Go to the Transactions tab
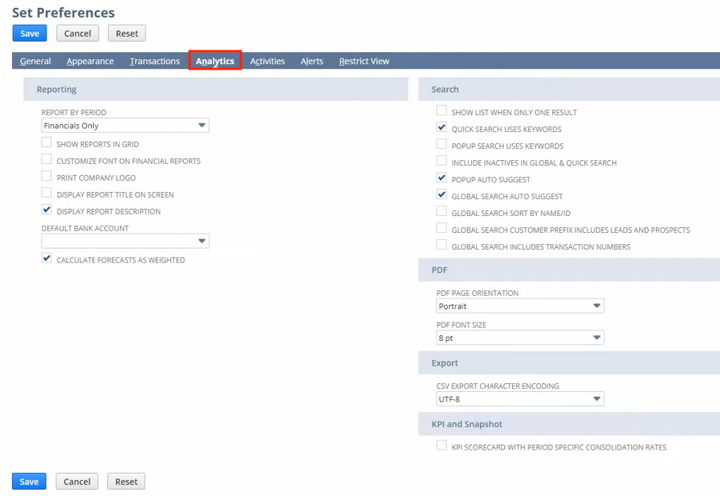 (155, 61)
